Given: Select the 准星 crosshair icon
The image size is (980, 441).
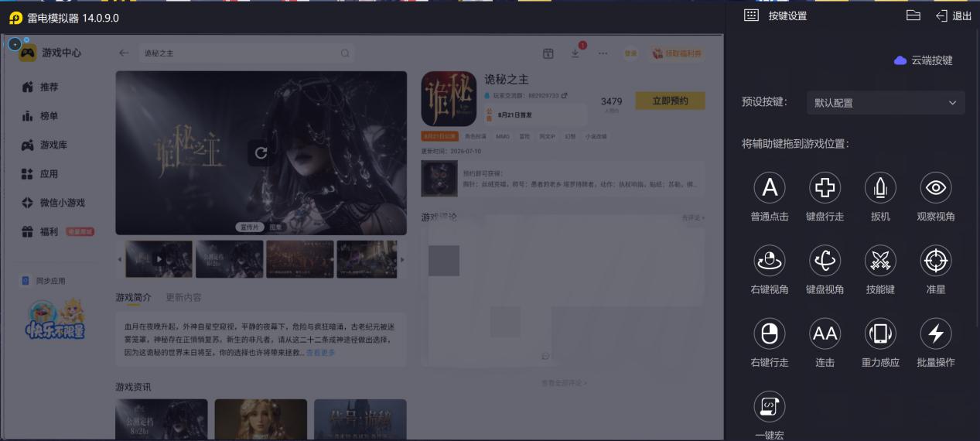Looking at the screenshot, I should pos(936,261).
